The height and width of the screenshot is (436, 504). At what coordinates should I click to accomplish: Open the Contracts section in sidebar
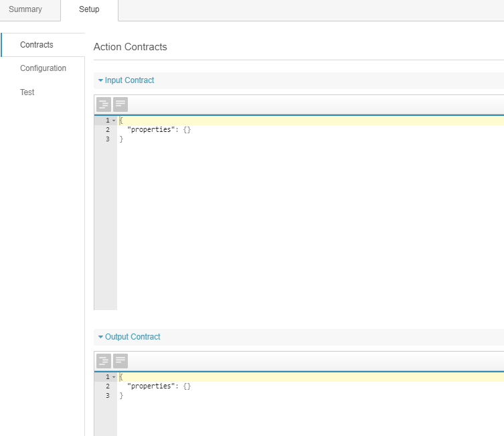click(x=37, y=45)
